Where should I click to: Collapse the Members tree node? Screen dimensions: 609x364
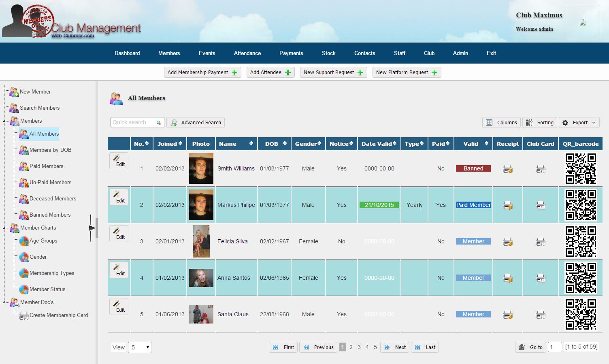coord(4,121)
